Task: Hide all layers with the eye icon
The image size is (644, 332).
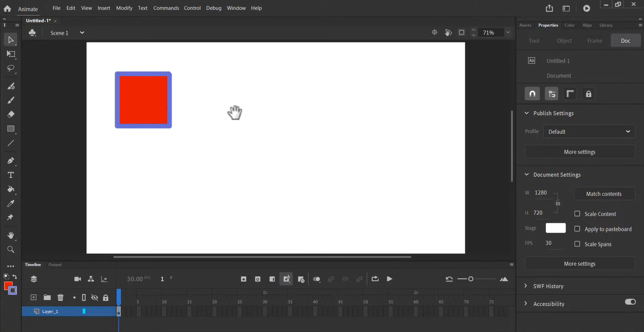Action: pos(94,298)
